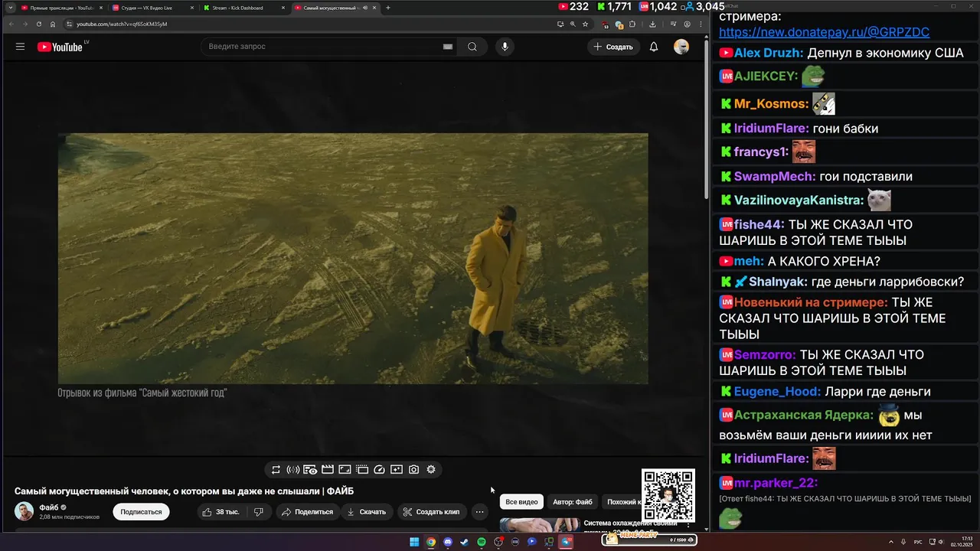The height and width of the screenshot is (551, 980).
Task: Open the browser extensions puzzle icon
Action: (632, 24)
